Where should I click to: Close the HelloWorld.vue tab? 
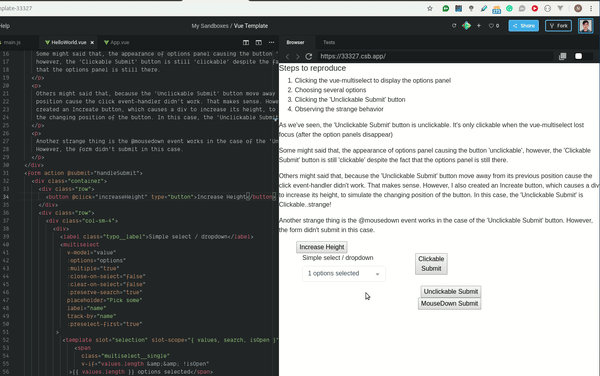[92, 42]
